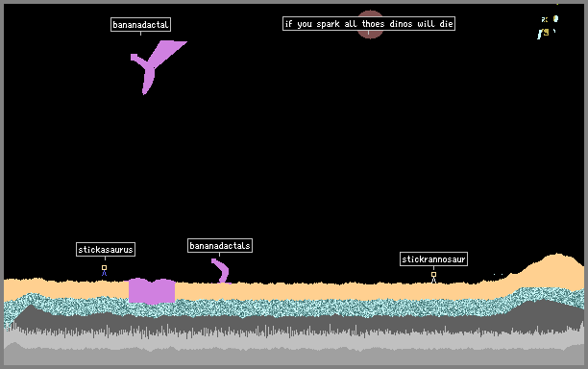Click the stickasaurus stick figure
The height and width of the screenshot is (369, 588).
[x=105, y=270]
